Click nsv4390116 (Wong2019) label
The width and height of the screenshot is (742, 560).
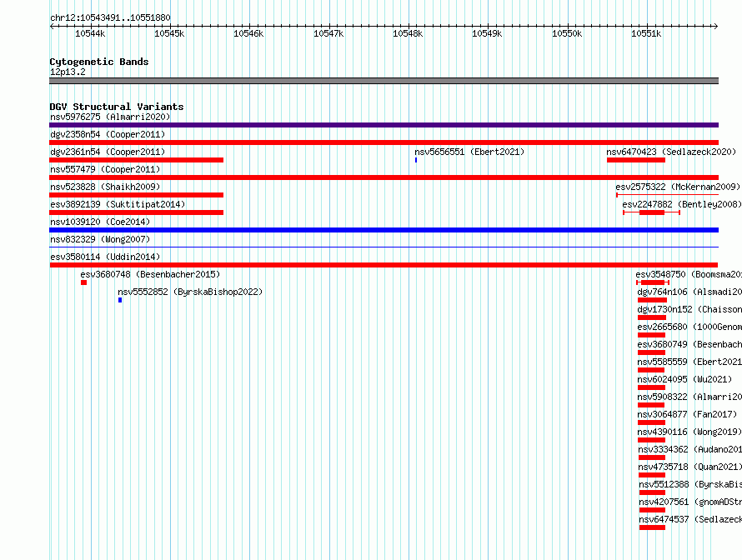coord(689,432)
